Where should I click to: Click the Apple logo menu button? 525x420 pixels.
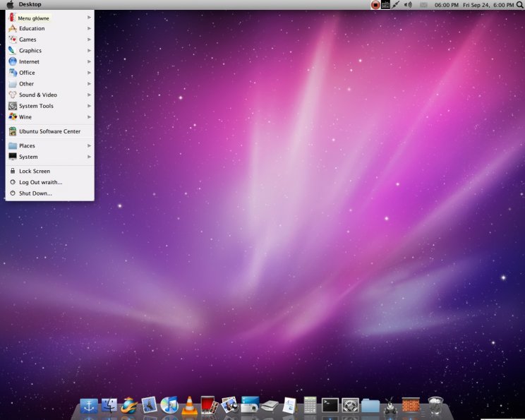11,4
